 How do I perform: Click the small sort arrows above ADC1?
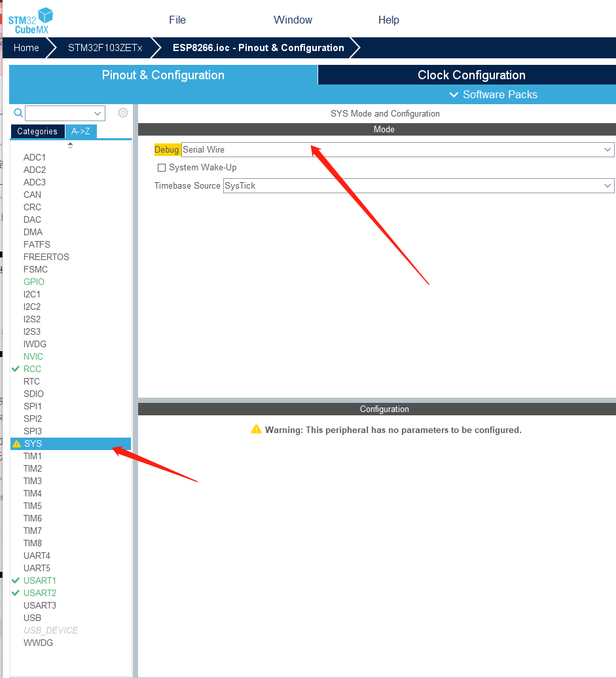70,145
